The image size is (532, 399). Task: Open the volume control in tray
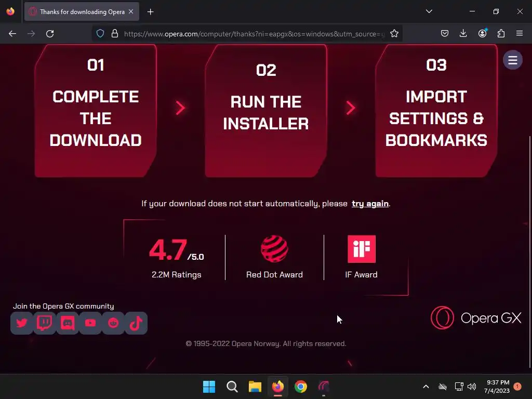472,387
